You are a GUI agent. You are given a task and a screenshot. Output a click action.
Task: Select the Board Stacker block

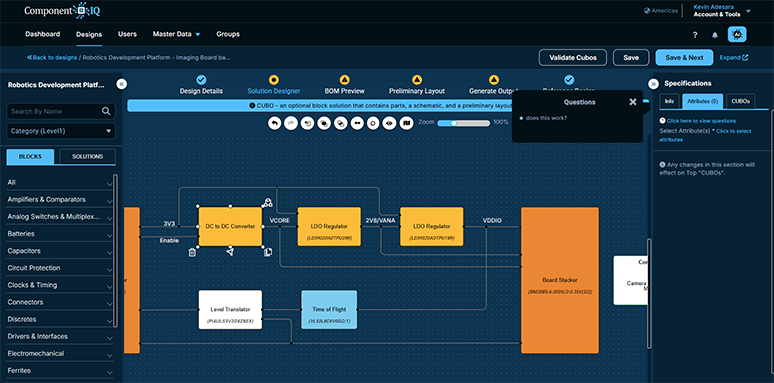point(560,280)
